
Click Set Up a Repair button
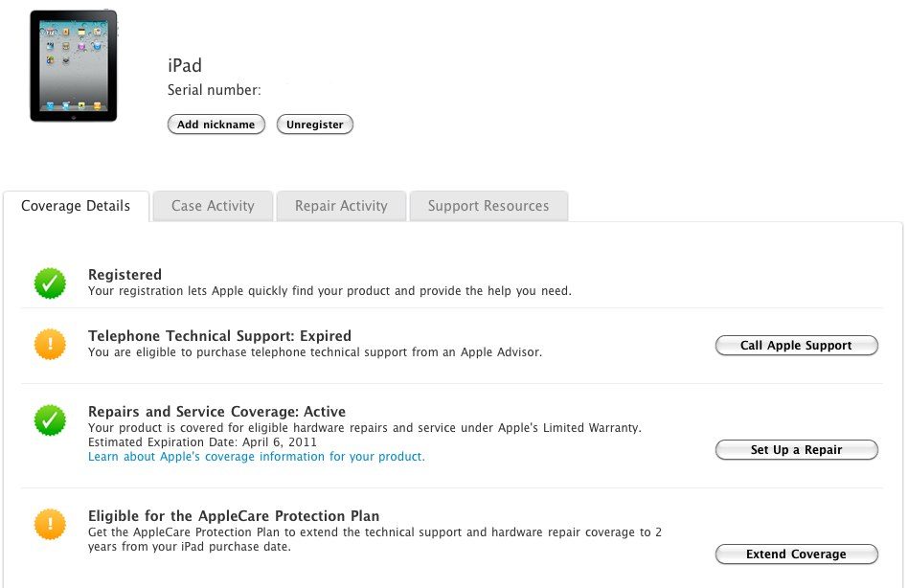[x=796, y=450]
